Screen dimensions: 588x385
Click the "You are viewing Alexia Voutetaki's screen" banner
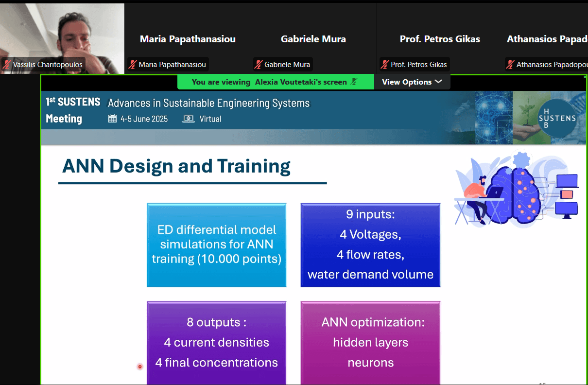270,82
